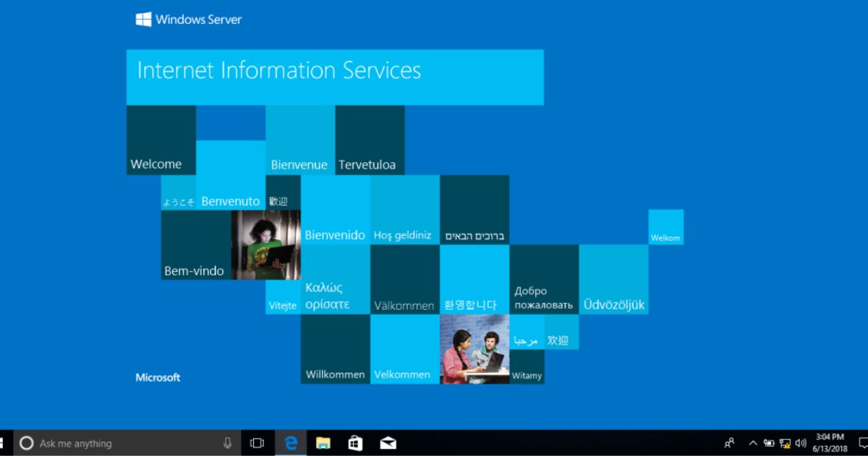Click the Üdvözöljük tile
Image resolution: width=868 pixels, height=456 pixels.
tap(613, 279)
